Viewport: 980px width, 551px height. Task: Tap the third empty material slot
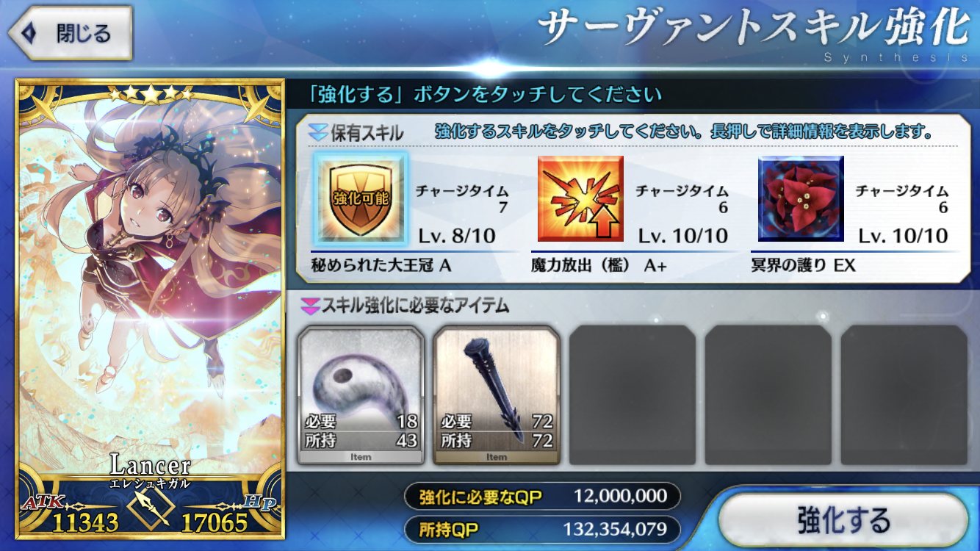633,395
